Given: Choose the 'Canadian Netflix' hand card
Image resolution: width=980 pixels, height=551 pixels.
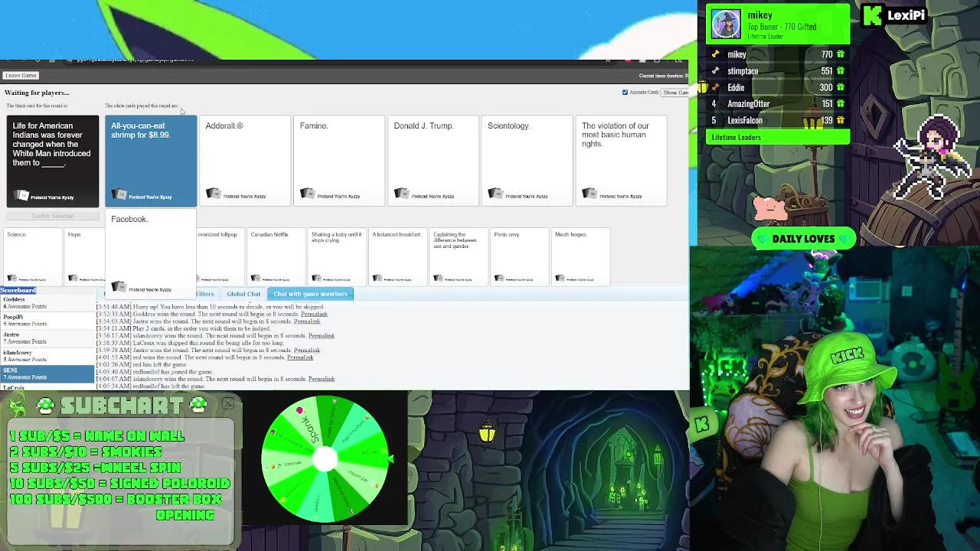Looking at the screenshot, I should 276,256.
